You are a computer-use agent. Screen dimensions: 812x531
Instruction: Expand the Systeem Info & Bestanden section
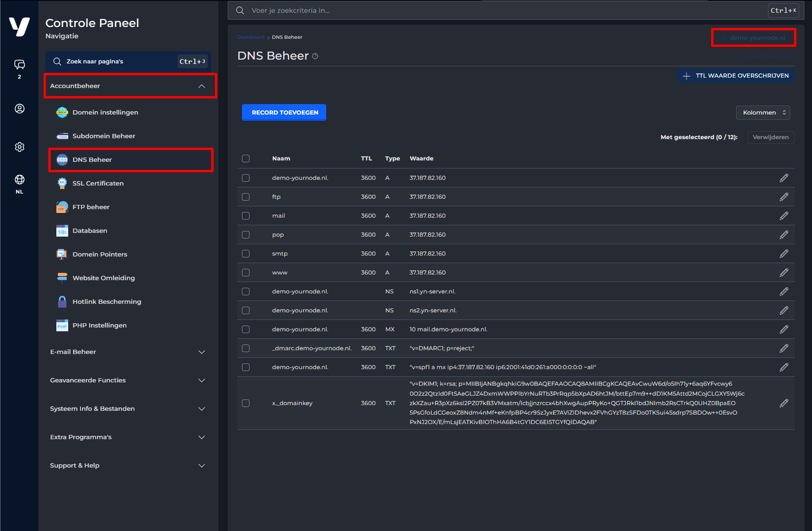(x=128, y=409)
